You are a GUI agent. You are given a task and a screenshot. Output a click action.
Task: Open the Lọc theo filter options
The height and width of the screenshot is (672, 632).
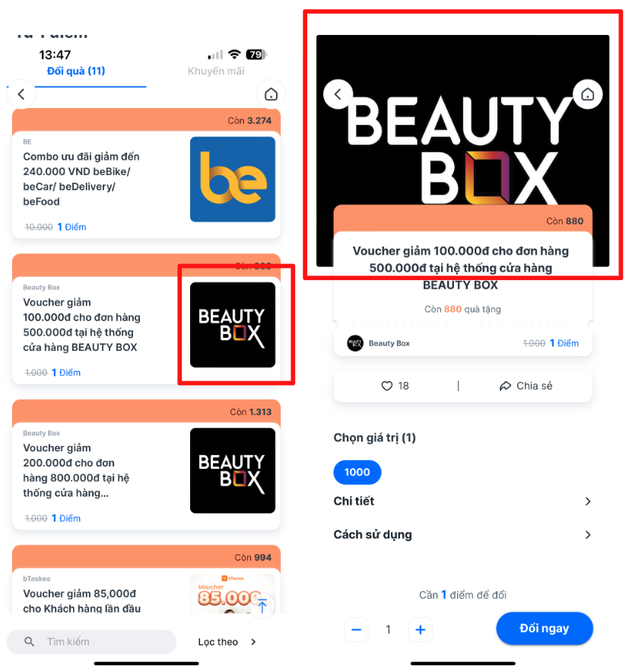(227, 642)
